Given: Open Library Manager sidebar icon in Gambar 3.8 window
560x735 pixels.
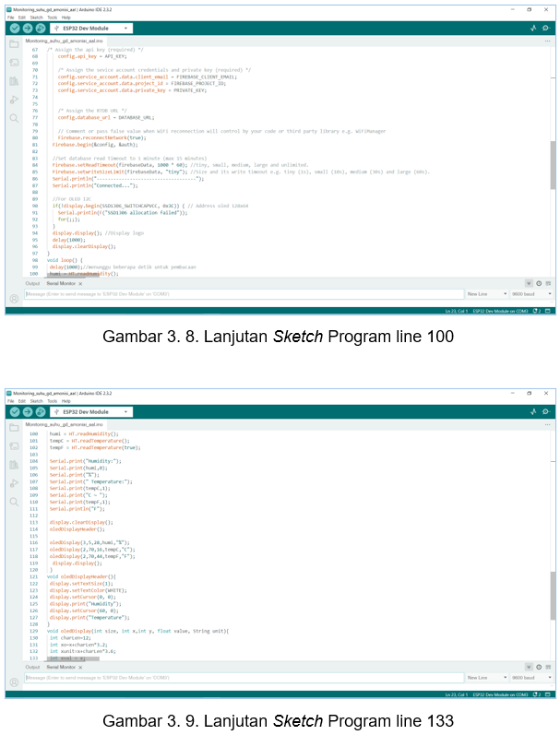Looking at the screenshot, I should (x=14, y=81).
